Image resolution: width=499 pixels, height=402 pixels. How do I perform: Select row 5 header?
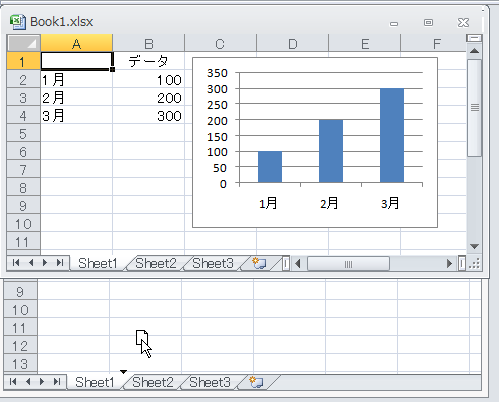point(23,134)
